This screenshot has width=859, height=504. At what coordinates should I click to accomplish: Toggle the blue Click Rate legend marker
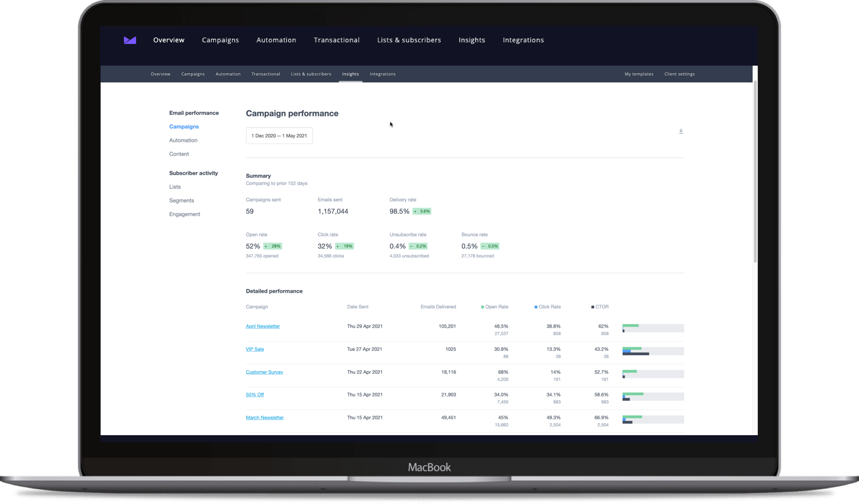536,307
